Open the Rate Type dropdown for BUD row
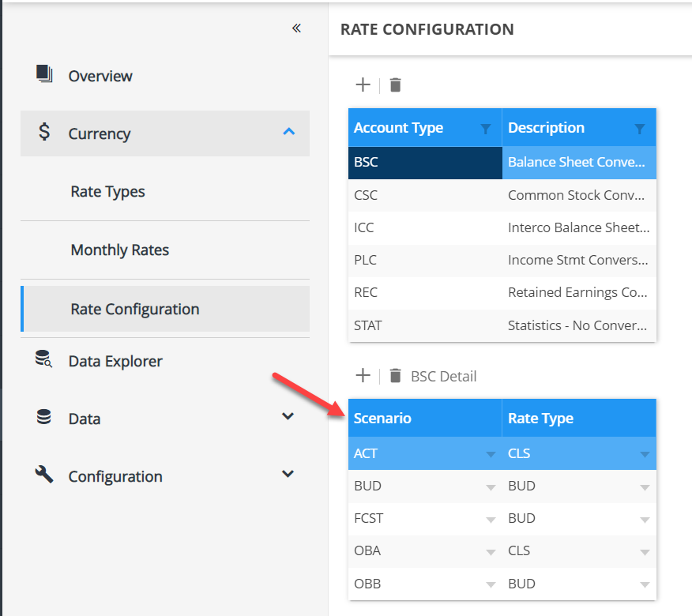This screenshot has height=616, width=692. 645,487
